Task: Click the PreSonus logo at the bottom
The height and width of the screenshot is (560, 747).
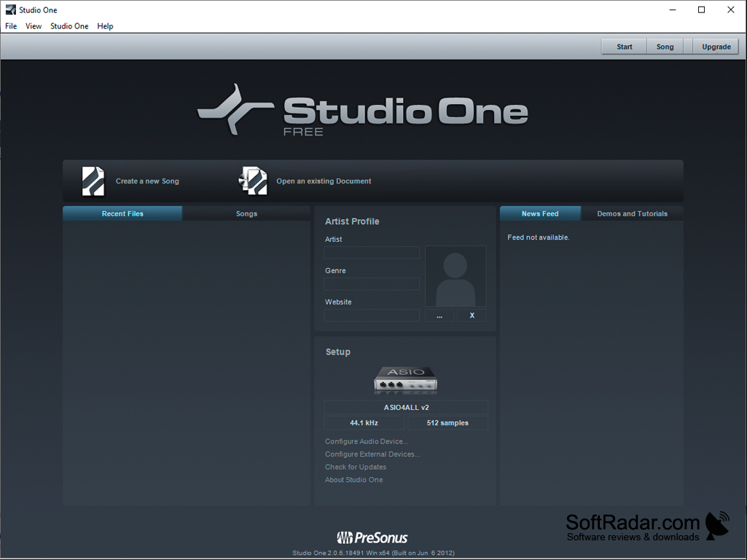Action: (x=372, y=537)
